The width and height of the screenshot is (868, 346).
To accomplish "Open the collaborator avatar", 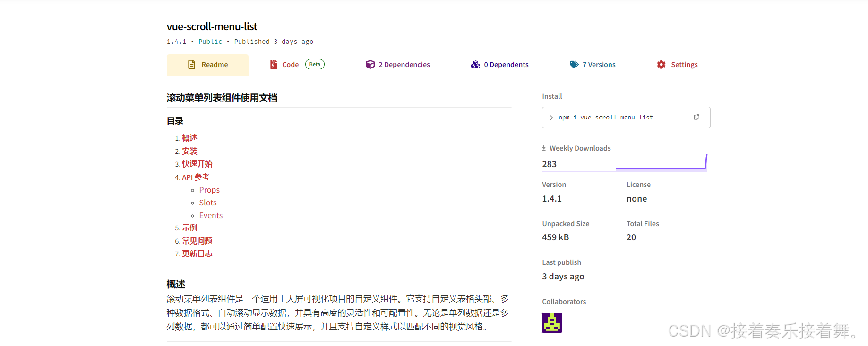I will pyautogui.click(x=552, y=323).
